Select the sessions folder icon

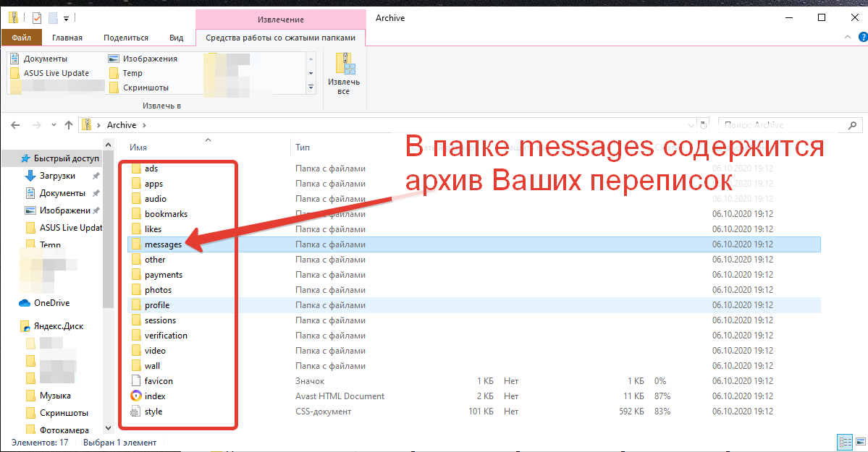[136, 320]
